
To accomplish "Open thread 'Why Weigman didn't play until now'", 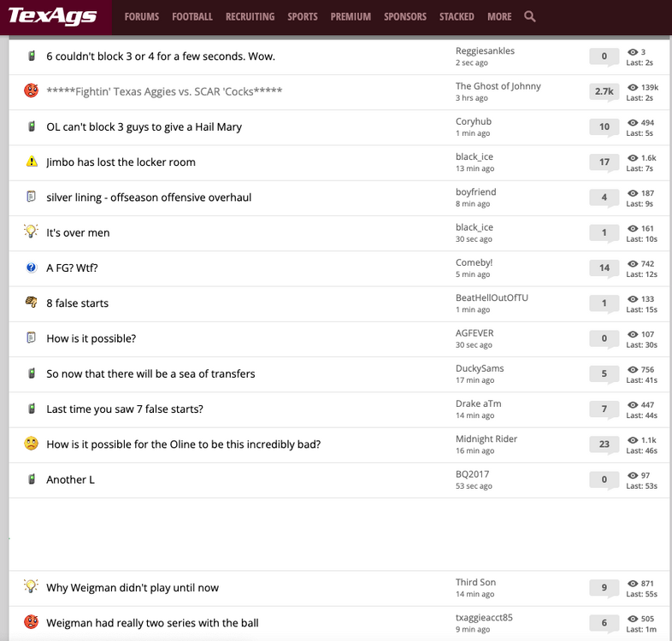I will pos(133,587).
